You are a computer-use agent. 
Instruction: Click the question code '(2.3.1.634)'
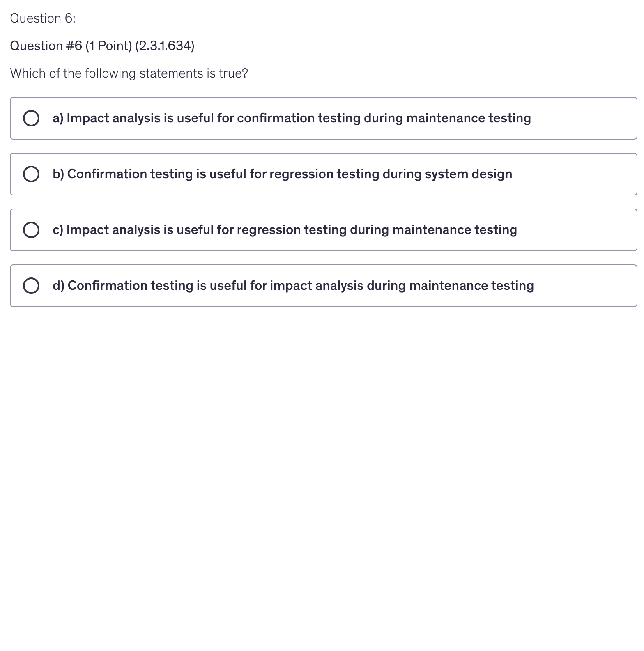click(x=165, y=46)
